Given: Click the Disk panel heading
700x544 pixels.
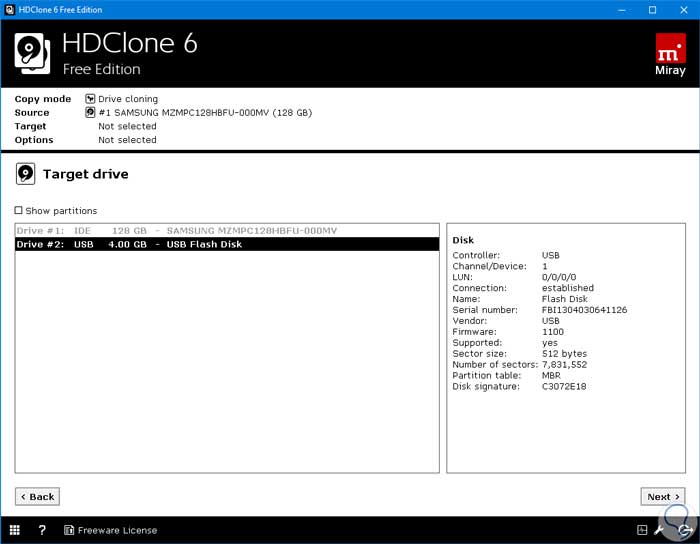Looking at the screenshot, I should click(463, 240).
